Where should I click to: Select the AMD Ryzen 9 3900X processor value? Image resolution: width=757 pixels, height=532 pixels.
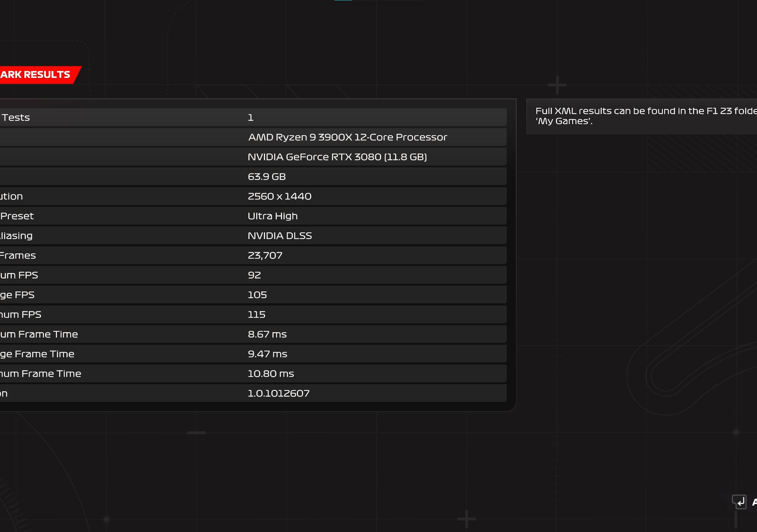click(x=347, y=137)
